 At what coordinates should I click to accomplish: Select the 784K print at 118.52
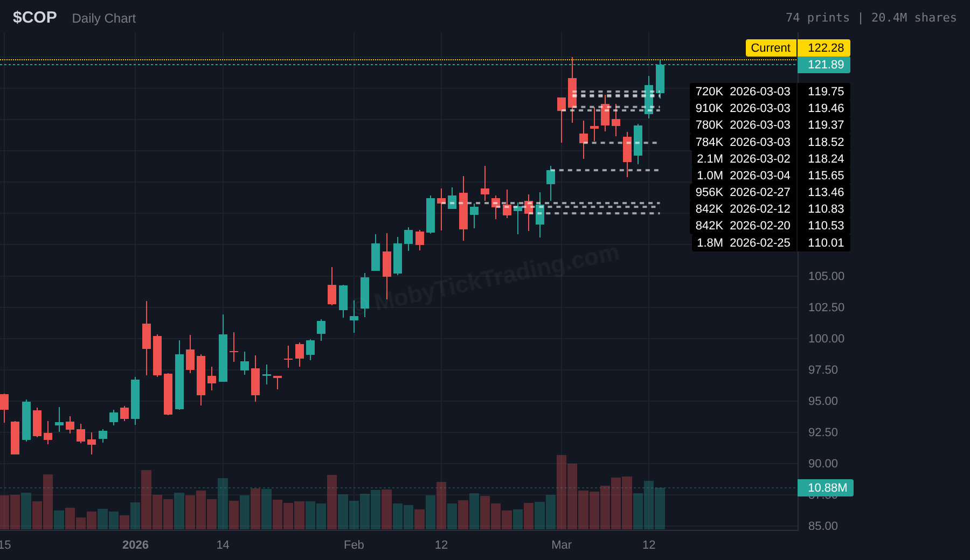[x=770, y=142]
